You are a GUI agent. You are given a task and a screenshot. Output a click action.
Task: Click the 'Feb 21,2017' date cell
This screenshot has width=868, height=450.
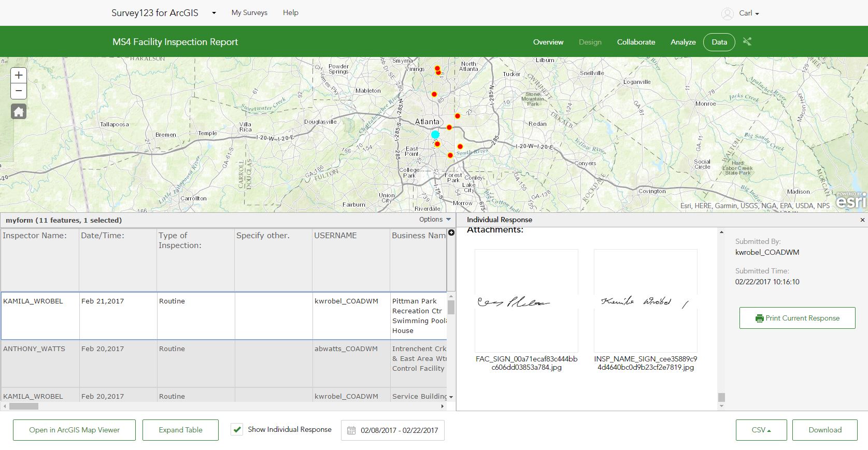point(118,316)
